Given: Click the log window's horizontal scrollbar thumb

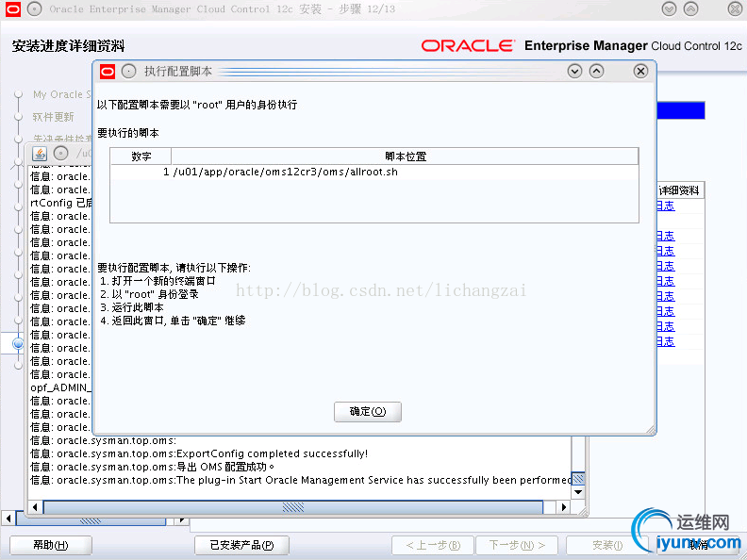Looking at the screenshot, I should tap(293, 507).
